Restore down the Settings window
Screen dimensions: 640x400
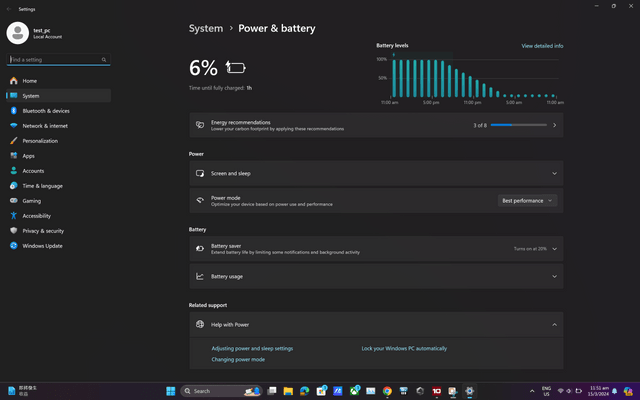point(613,6)
